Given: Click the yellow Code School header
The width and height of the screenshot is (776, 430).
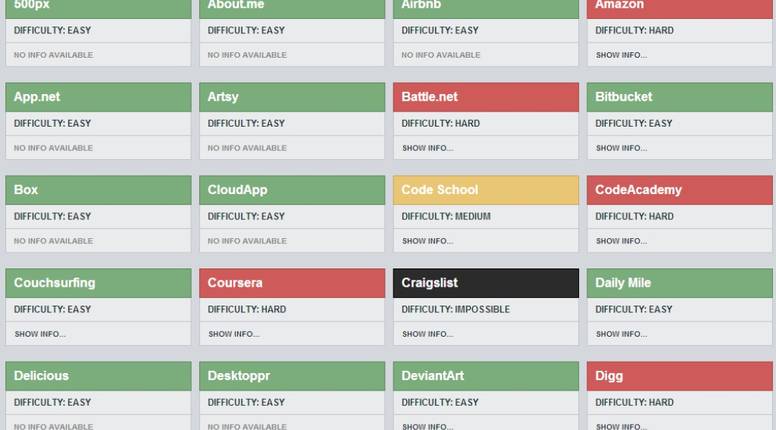Looking at the screenshot, I should (x=485, y=190).
